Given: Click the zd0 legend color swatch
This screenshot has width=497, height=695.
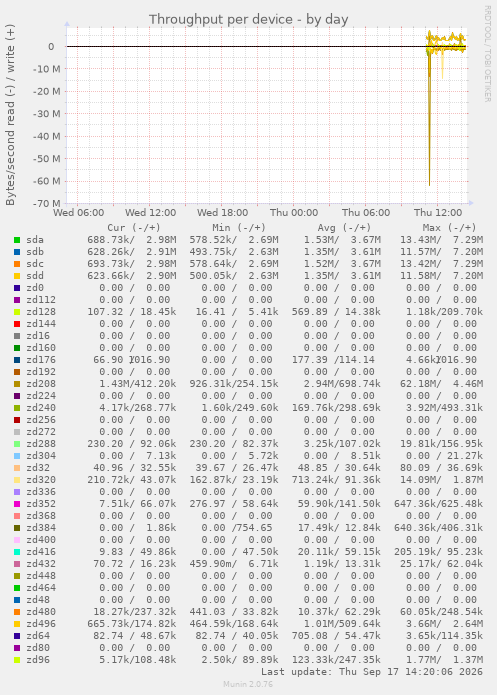Looking at the screenshot, I should coord(17,288).
